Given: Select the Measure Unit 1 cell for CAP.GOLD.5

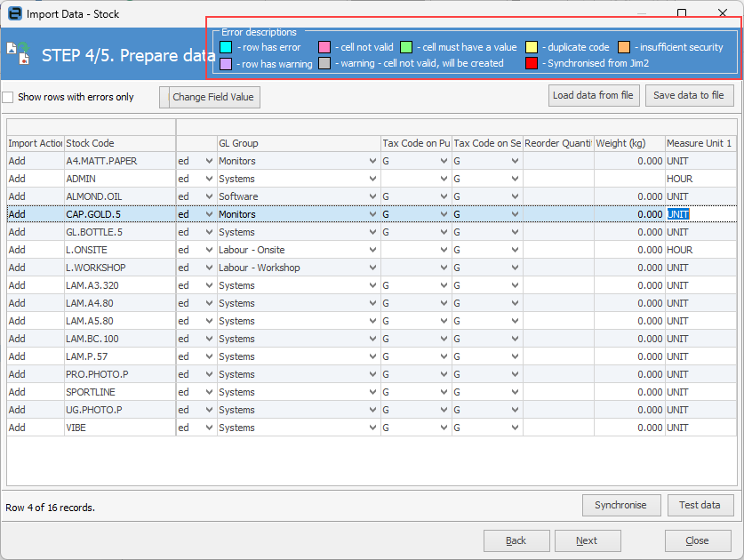Looking at the screenshot, I should (x=700, y=214).
